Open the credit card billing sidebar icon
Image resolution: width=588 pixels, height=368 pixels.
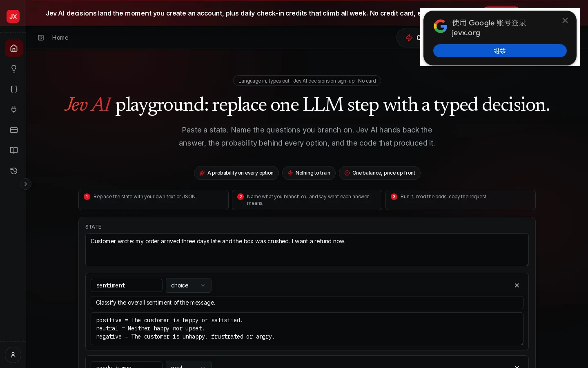14,130
